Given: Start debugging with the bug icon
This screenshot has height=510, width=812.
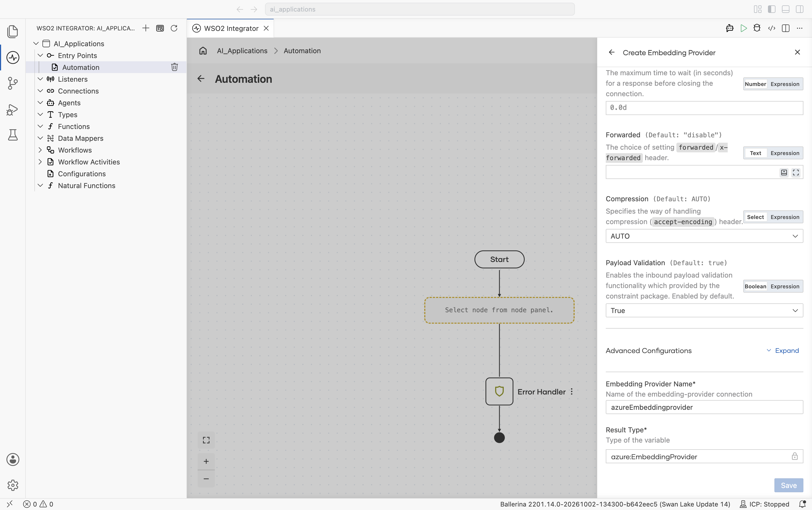Looking at the screenshot, I should pos(757,28).
